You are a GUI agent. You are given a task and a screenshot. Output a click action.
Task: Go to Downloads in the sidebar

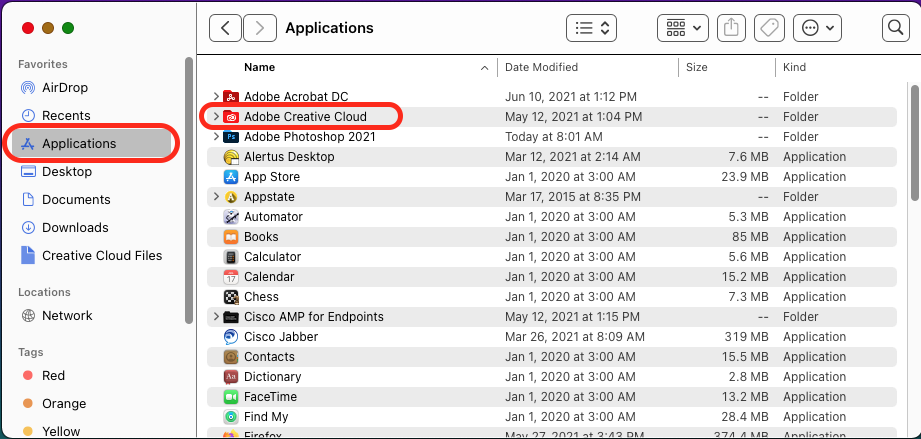click(65, 227)
